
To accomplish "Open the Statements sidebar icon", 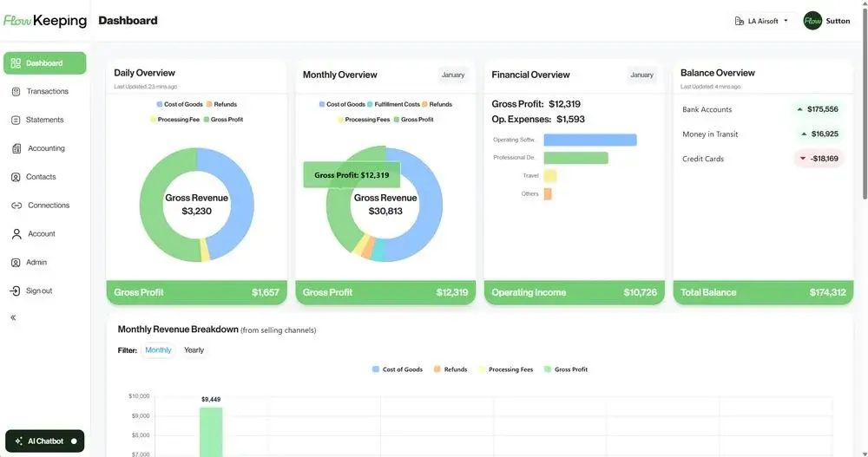I will [x=16, y=120].
